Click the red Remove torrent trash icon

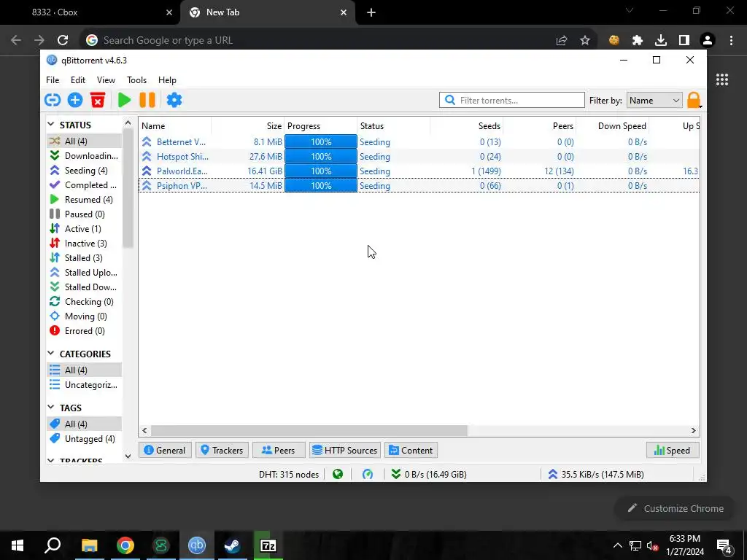[98, 100]
